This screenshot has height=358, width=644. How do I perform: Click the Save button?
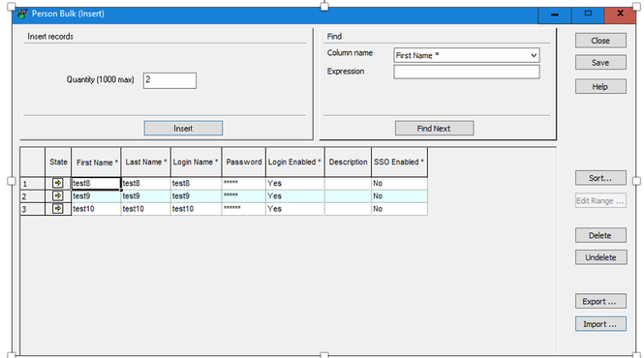point(600,62)
